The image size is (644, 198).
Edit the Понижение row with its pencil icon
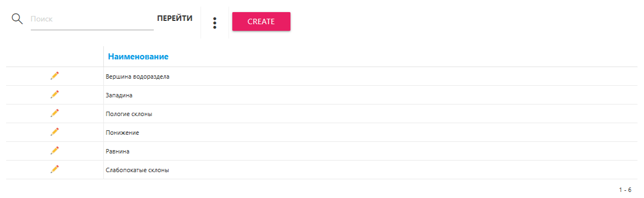pos(54,132)
